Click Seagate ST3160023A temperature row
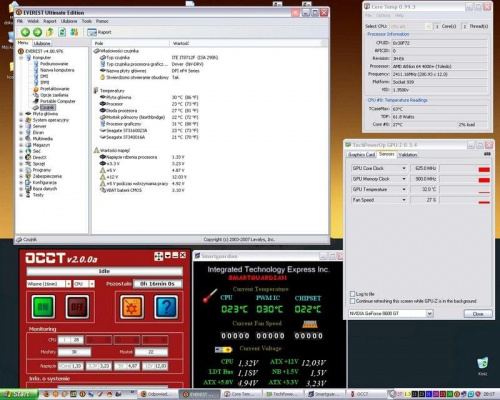500x400 pixels. (x=149, y=130)
